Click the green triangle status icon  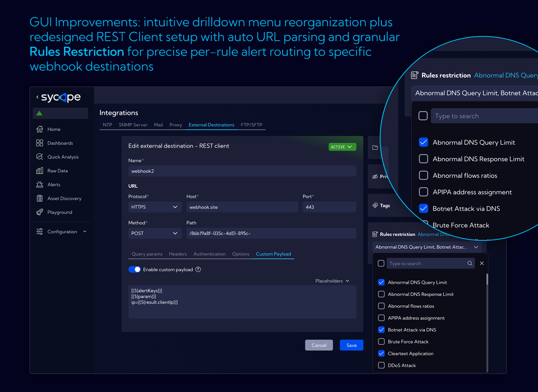point(39,113)
